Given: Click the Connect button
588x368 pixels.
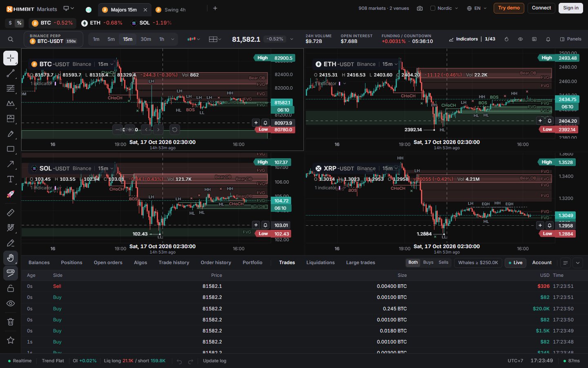Looking at the screenshot, I should [x=541, y=8].
